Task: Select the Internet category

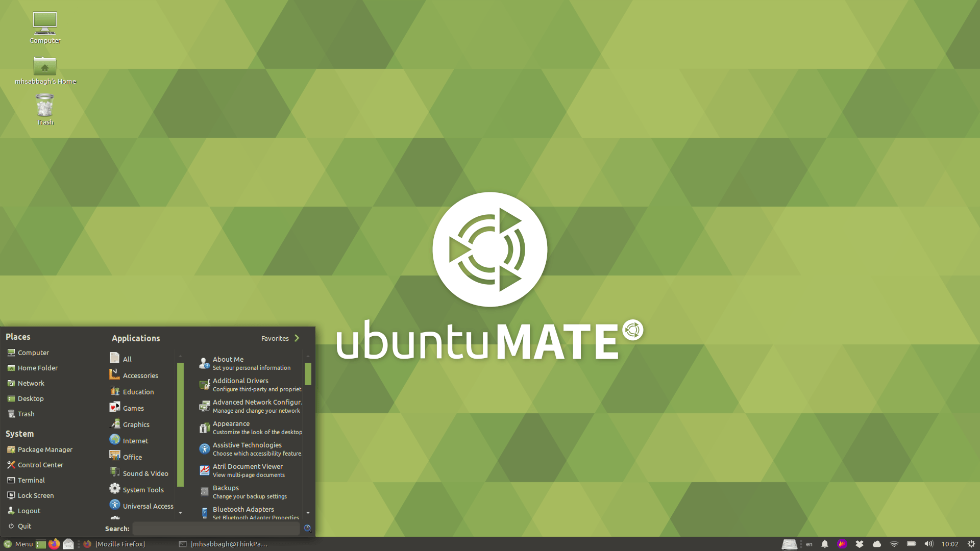Action: 135,441
